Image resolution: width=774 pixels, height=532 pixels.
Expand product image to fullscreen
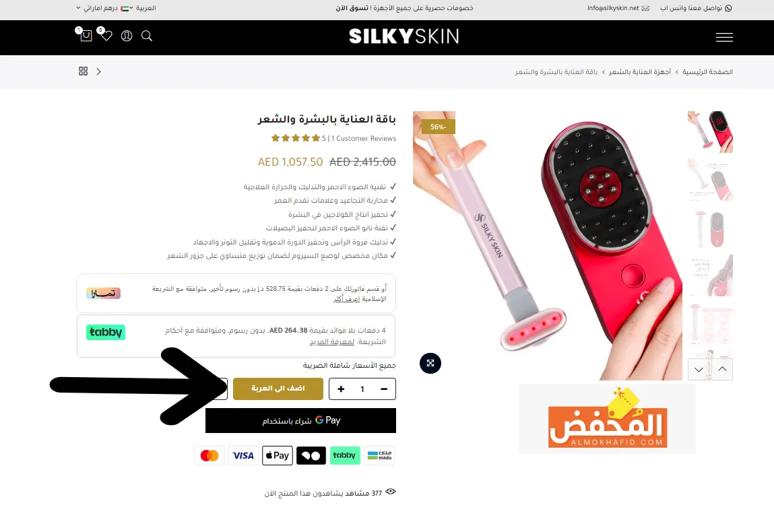point(430,363)
